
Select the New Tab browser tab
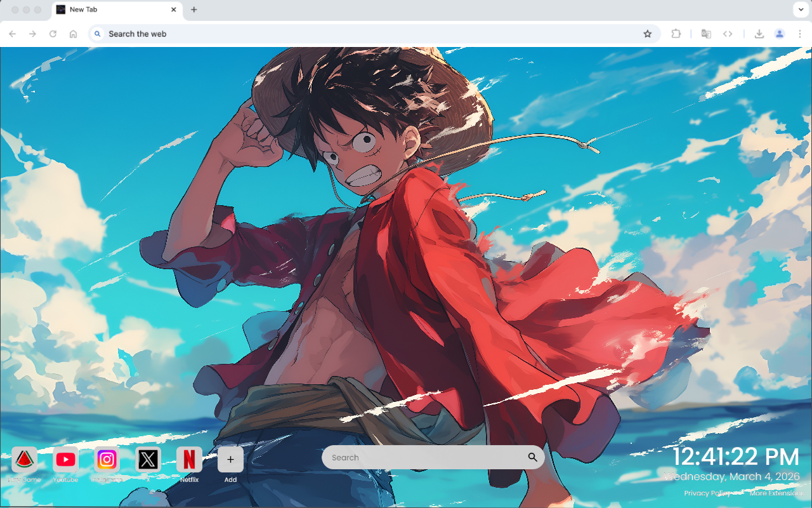[x=117, y=10]
